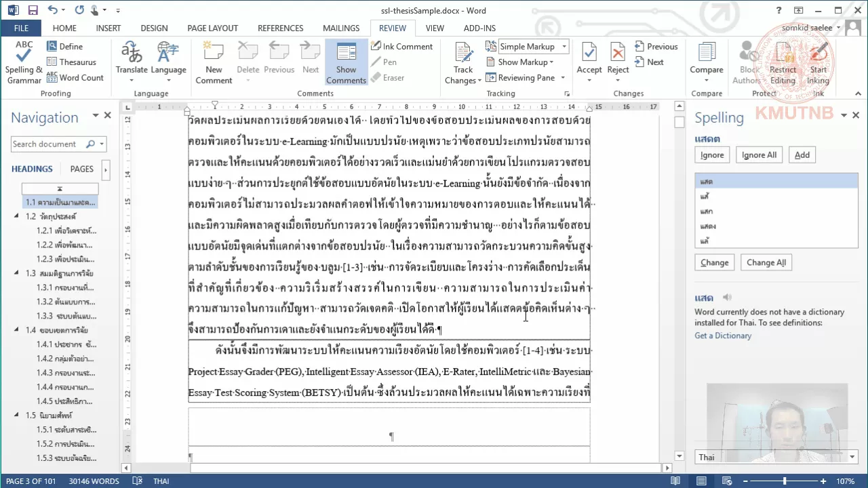Screen dimensions: 868x488
Task: Switch to the VIEW tab
Action: pyautogui.click(x=435, y=28)
